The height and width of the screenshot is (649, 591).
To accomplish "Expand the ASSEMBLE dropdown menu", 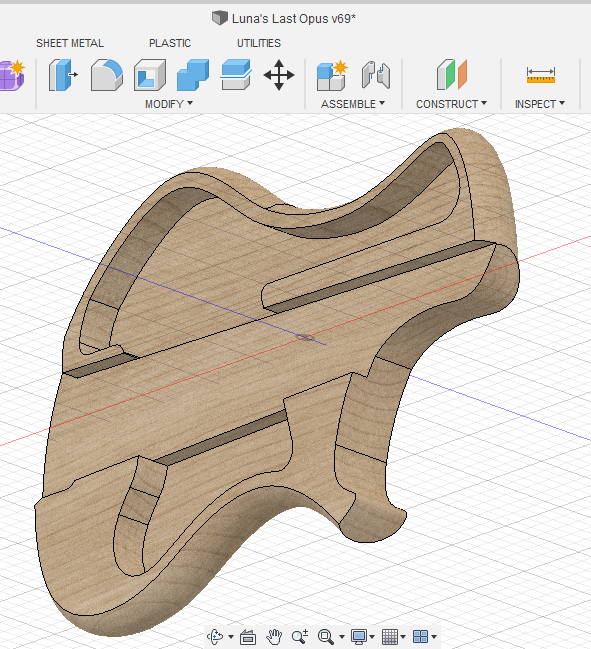I will (x=353, y=104).
